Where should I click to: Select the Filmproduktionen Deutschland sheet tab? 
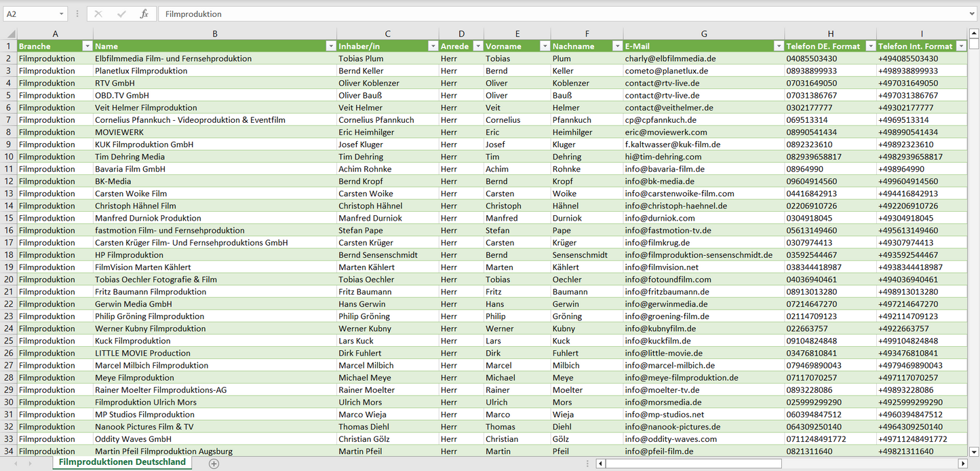(x=122, y=462)
